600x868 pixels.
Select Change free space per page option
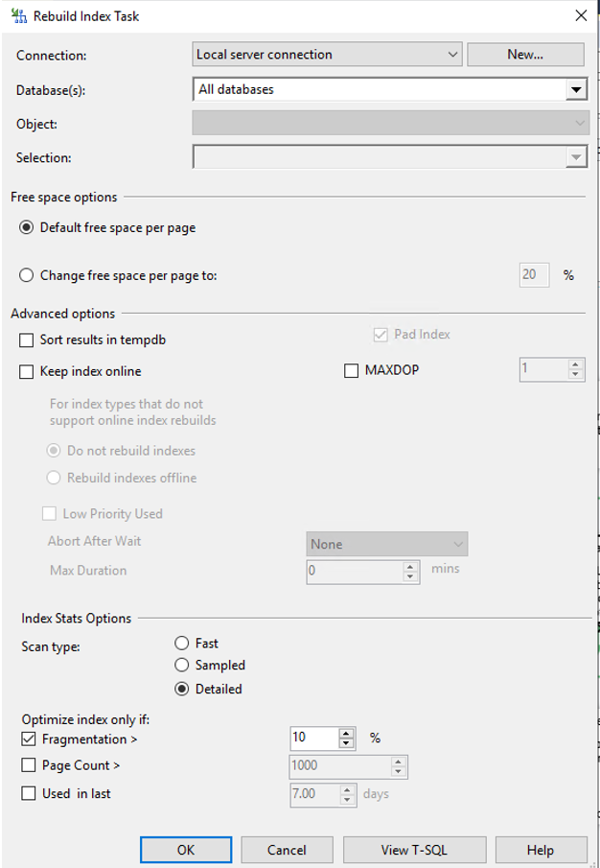[27, 275]
